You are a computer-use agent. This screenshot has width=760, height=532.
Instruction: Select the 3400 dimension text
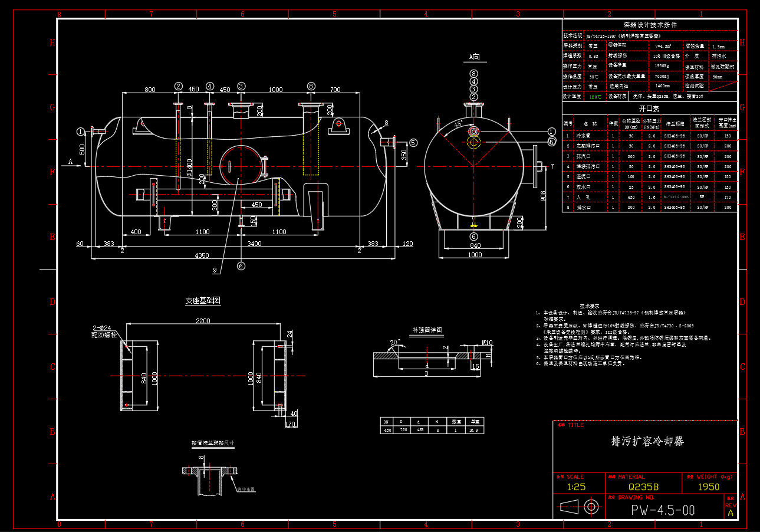254,242
